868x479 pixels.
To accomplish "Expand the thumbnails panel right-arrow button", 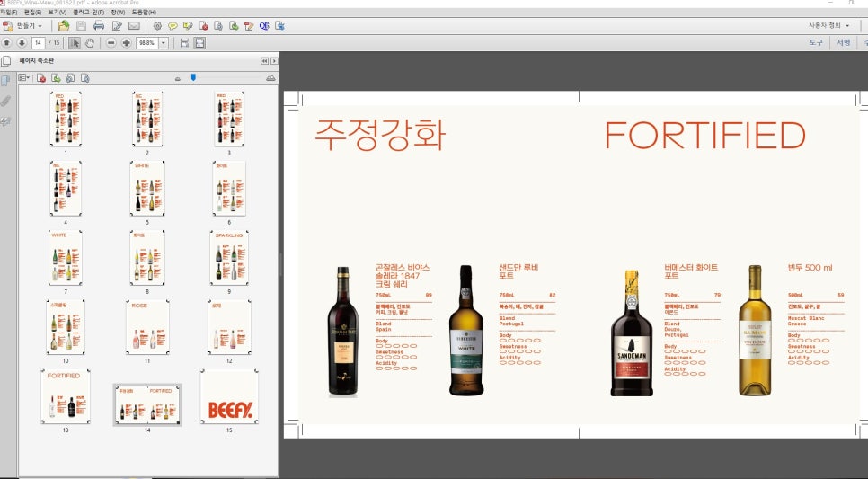I will point(274,61).
